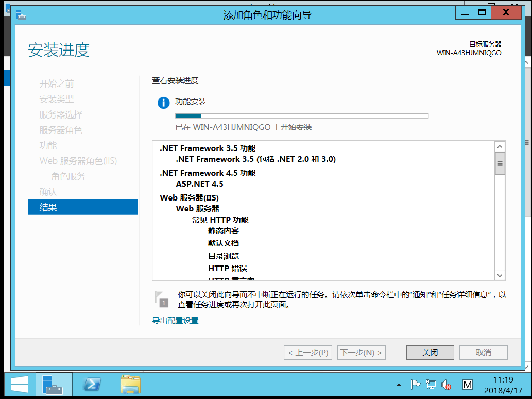
Task: Launch Windows PowerShell from the taskbar
Action: [92, 385]
